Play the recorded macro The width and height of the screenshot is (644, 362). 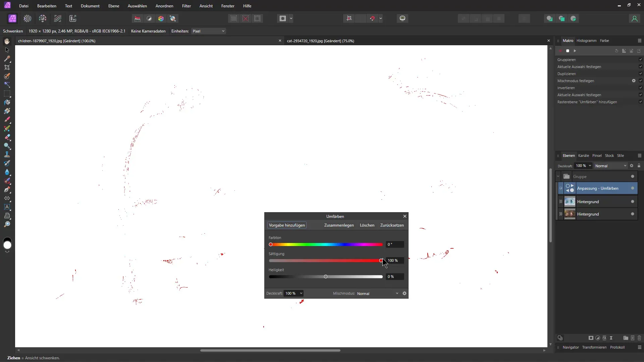pos(575,51)
